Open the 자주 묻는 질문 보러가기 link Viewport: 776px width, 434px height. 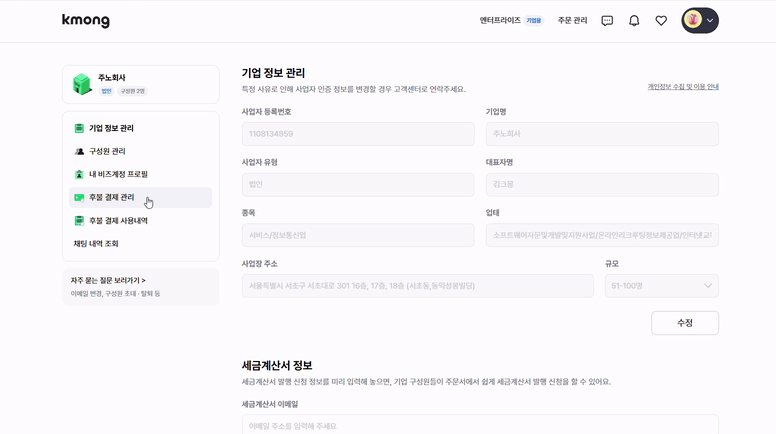pyautogui.click(x=108, y=280)
